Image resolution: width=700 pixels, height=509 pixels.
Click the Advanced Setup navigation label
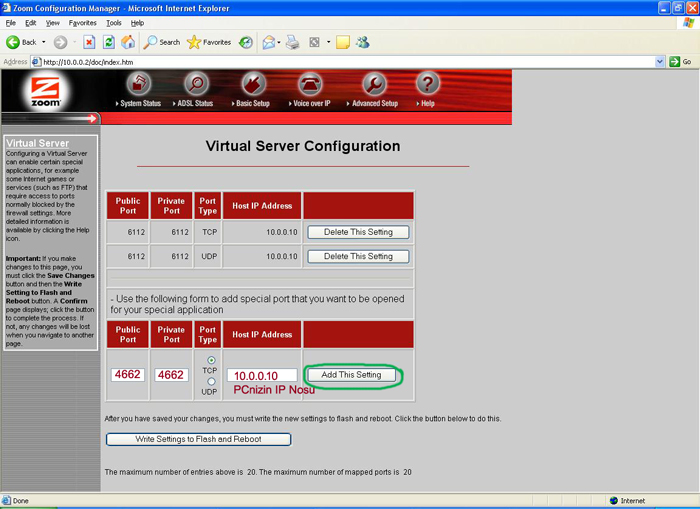tap(375, 104)
